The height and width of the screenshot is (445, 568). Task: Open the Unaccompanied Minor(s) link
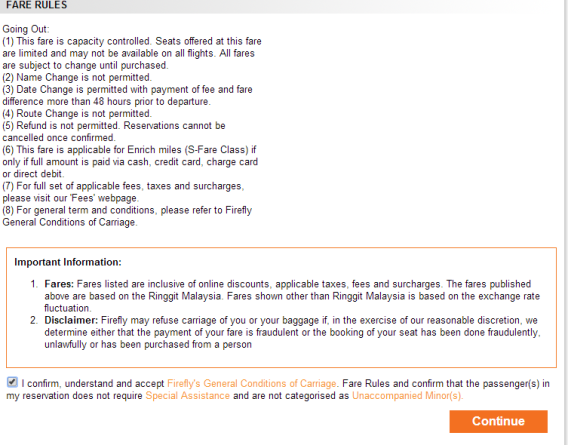coord(407,395)
